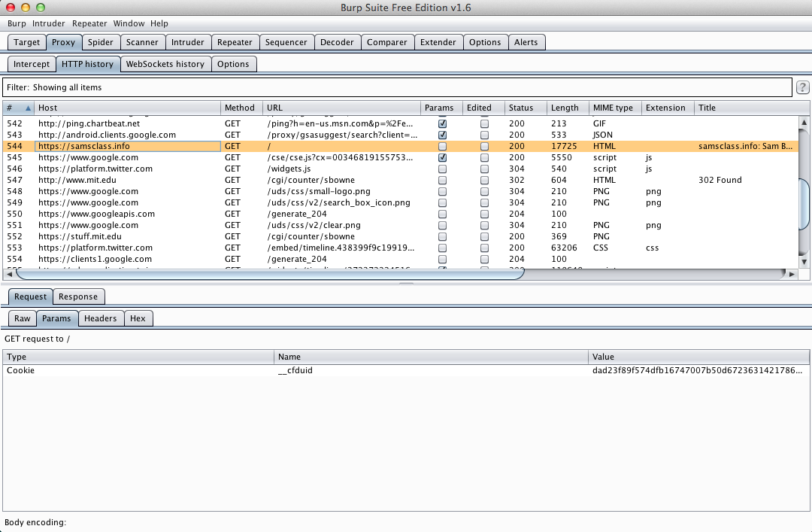Toggle Edited checkbox for row 547
The height and width of the screenshot is (532, 812).
484,181
